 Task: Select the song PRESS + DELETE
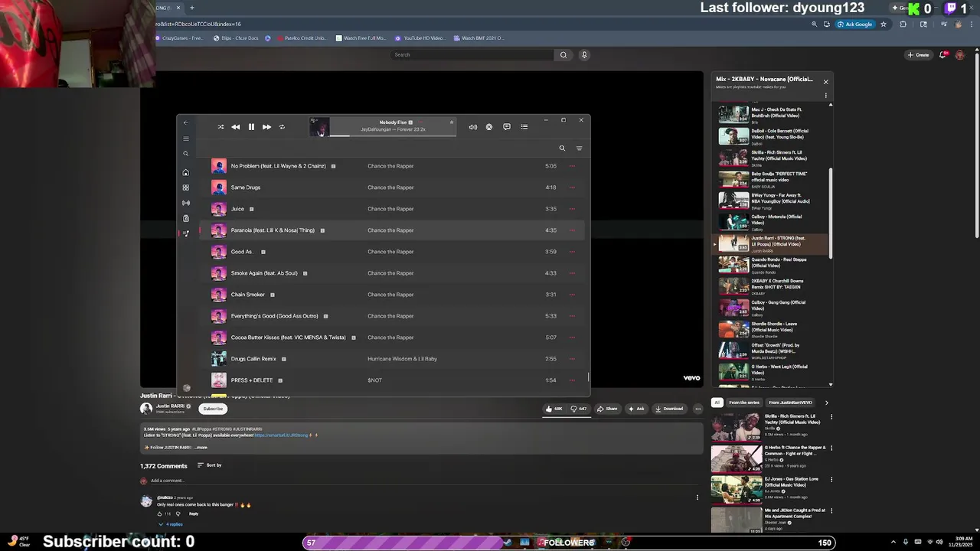coord(392,380)
